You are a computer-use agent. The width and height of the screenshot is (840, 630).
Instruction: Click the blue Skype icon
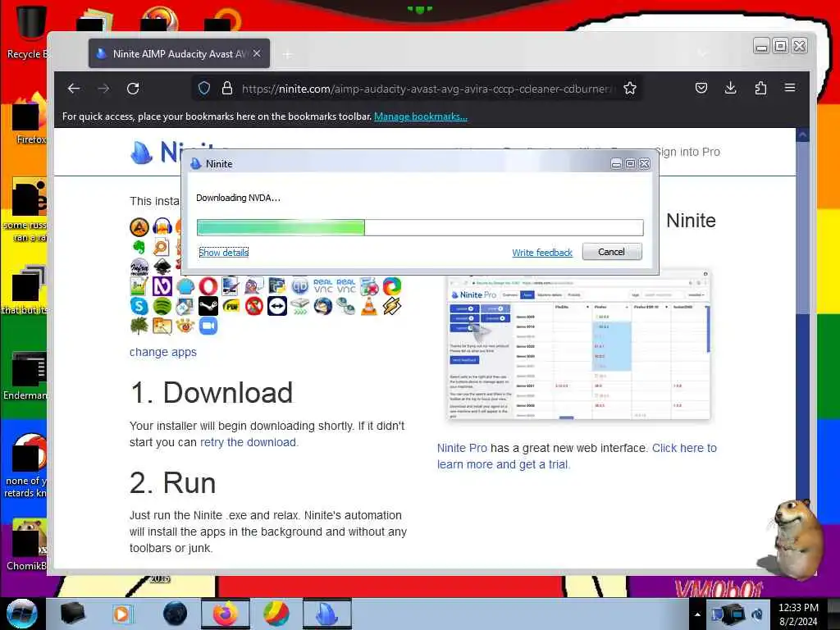(139, 306)
